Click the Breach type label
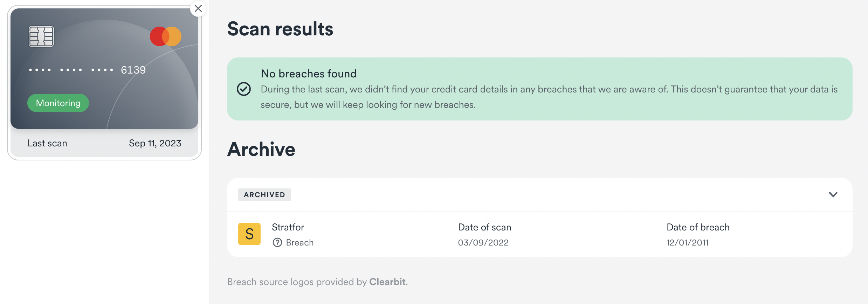868x304 pixels. pyautogui.click(x=300, y=242)
